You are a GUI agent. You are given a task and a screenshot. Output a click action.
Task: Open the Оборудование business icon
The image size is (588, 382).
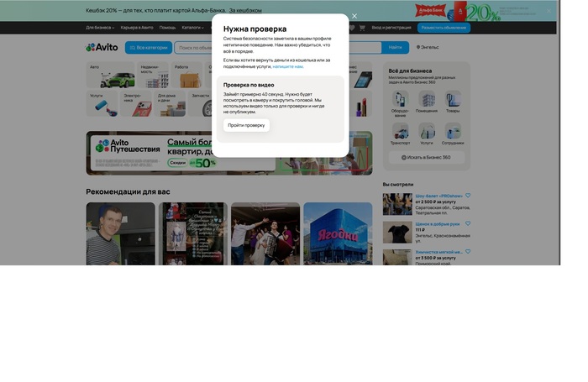click(x=401, y=102)
